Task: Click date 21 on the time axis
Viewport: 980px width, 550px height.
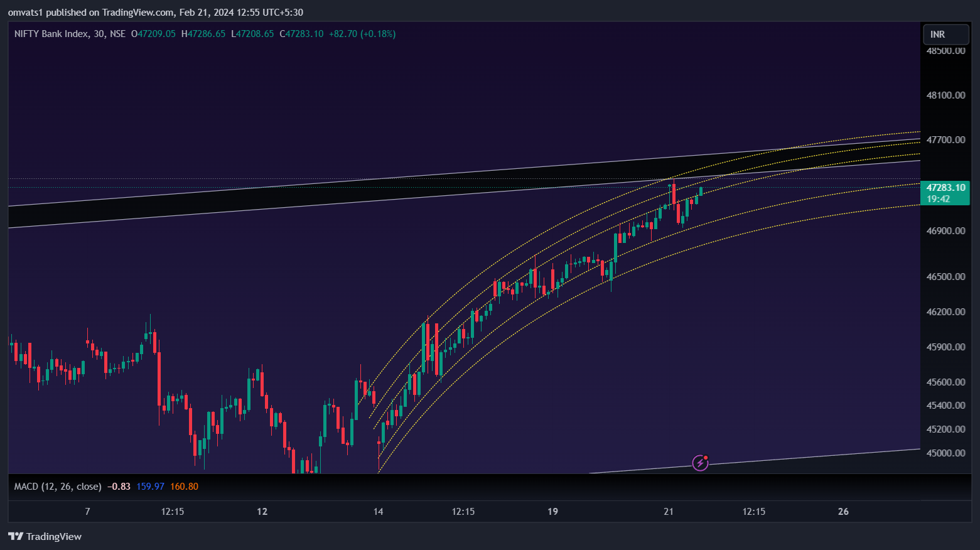Action: tap(669, 512)
